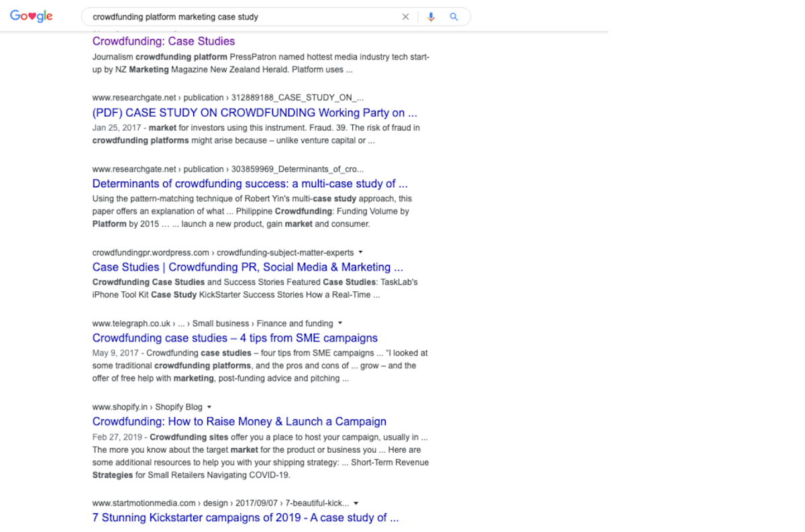Expand options for the crowdfundingpr.wordpress.com result

coord(360,253)
